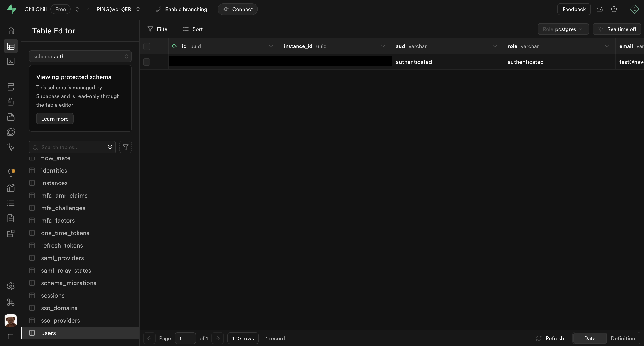Open the SQL Editor sidebar icon

(x=11, y=61)
